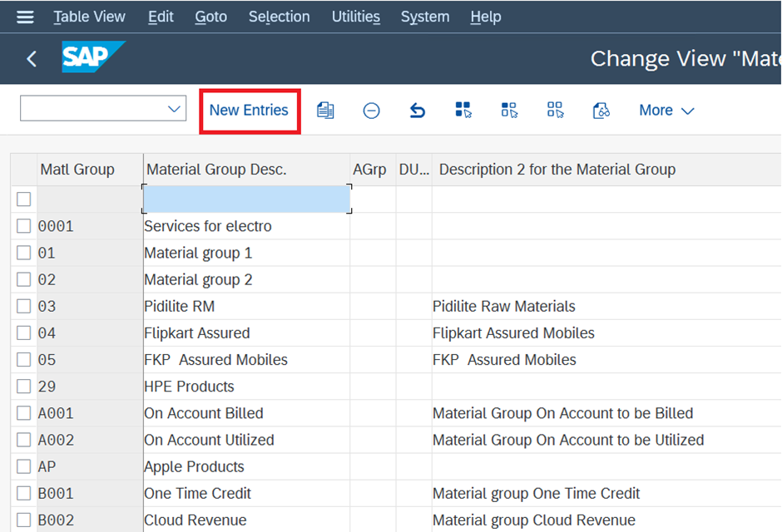Click the Matl Group column header

pyautogui.click(x=90, y=170)
